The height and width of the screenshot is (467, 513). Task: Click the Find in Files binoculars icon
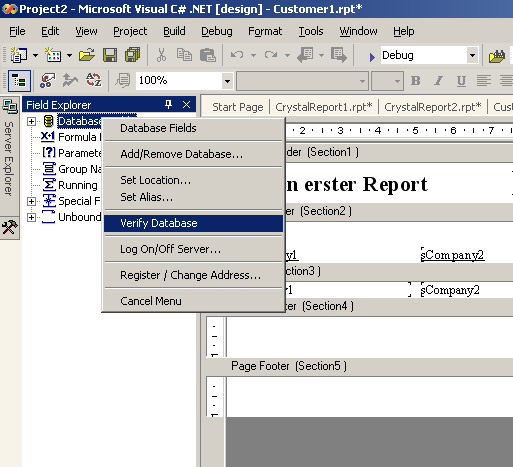[x=497, y=55]
